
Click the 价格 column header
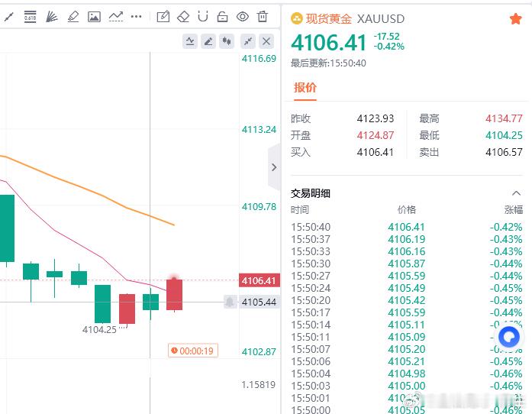point(407,209)
